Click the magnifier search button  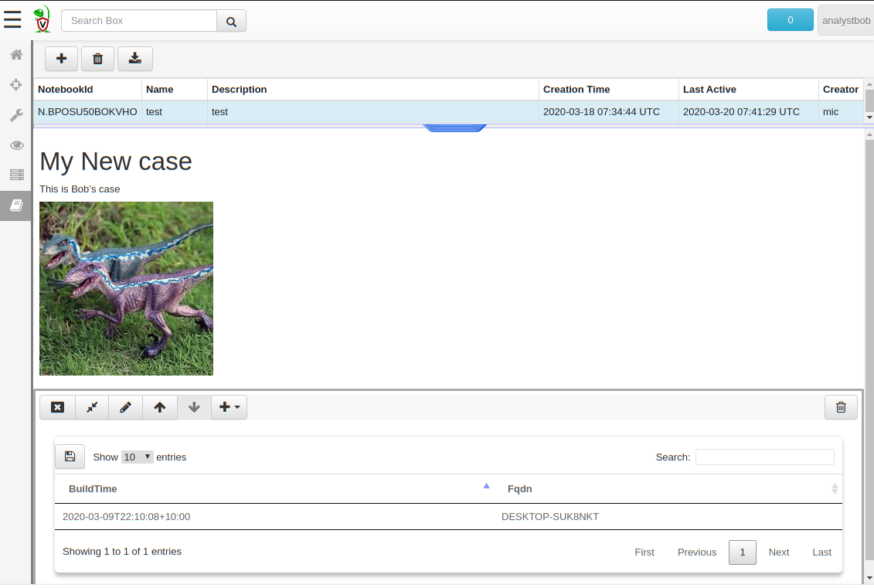click(231, 21)
